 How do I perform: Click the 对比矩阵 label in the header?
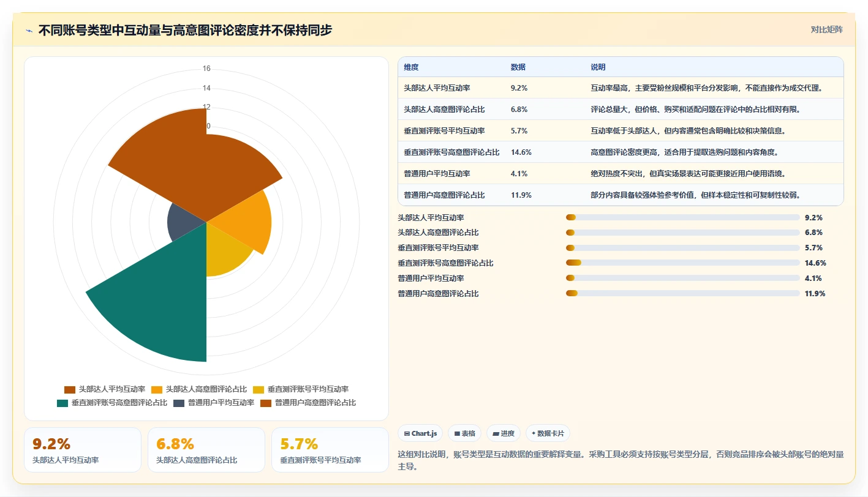(826, 29)
